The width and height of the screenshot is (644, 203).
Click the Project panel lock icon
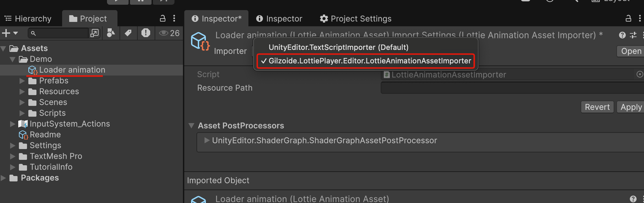click(163, 19)
